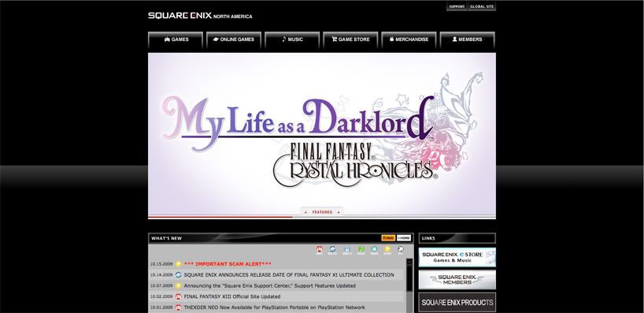Go to the Music section

[292, 40]
